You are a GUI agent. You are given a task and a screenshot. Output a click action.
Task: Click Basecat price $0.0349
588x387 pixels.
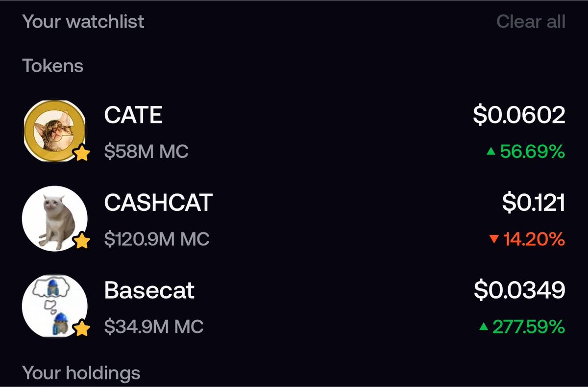(519, 290)
